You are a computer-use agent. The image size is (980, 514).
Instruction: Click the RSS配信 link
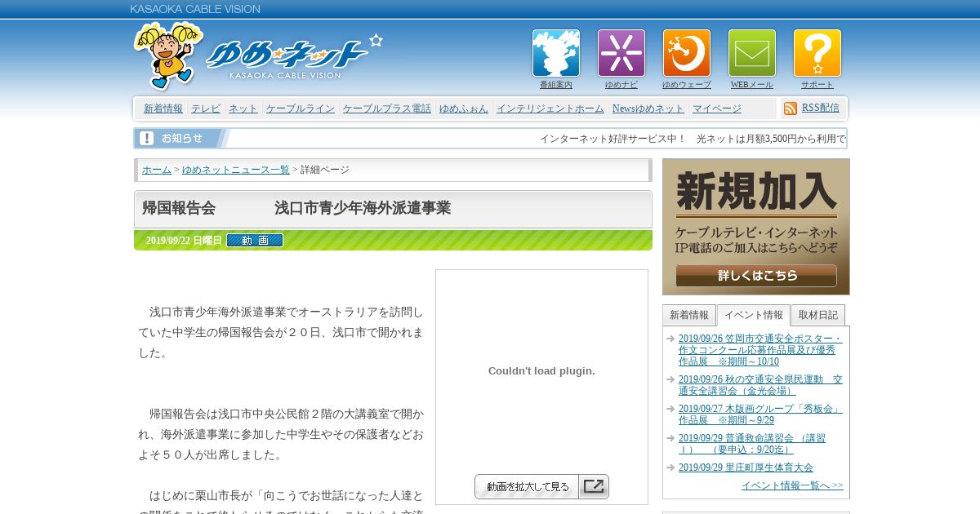[x=821, y=108]
